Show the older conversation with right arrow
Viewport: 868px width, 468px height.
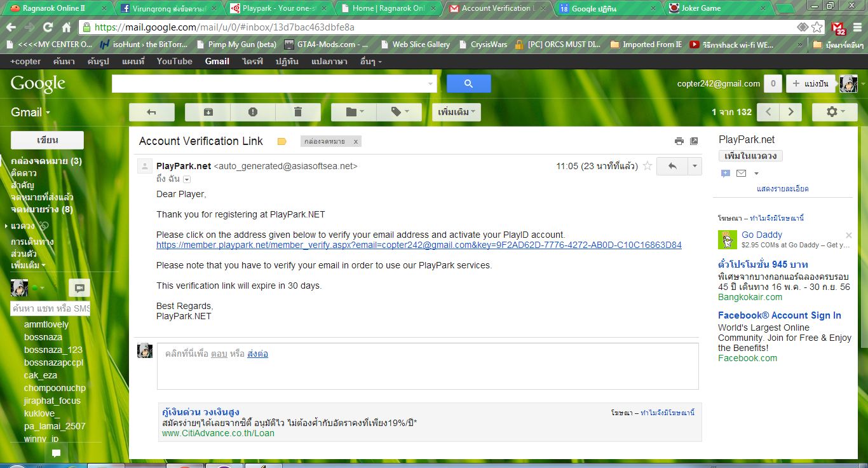point(790,112)
